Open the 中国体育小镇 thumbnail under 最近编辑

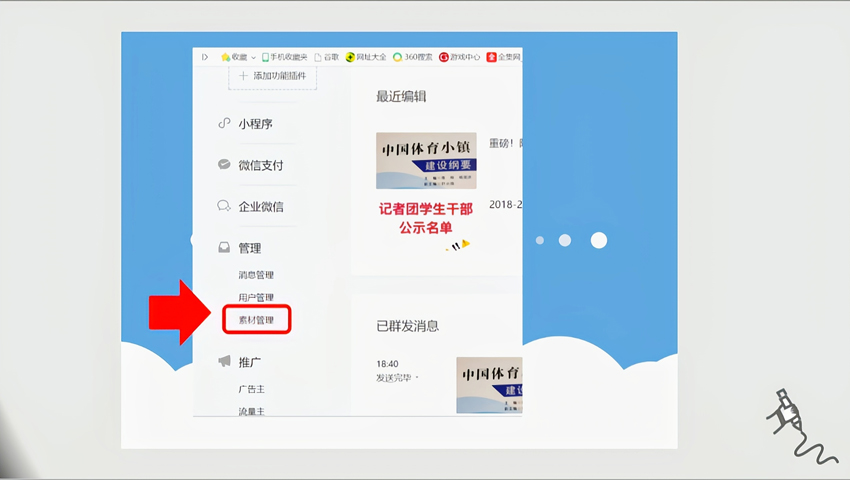426,160
